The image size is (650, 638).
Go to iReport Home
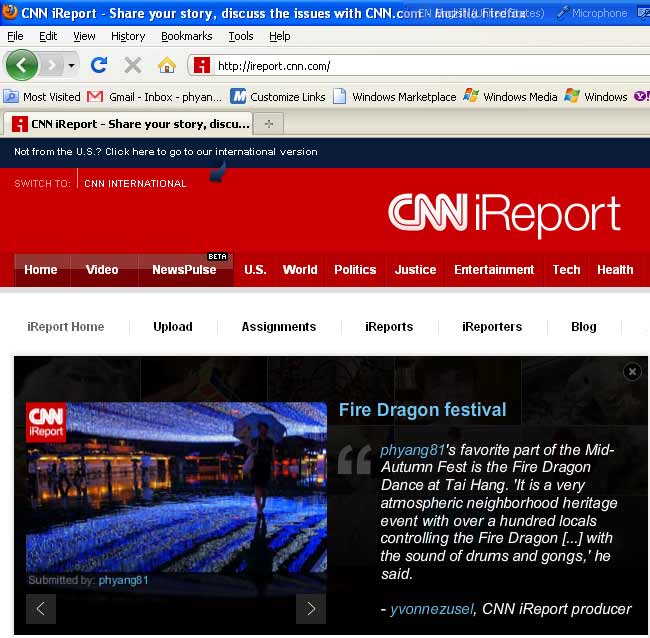(x=65, y=327)
